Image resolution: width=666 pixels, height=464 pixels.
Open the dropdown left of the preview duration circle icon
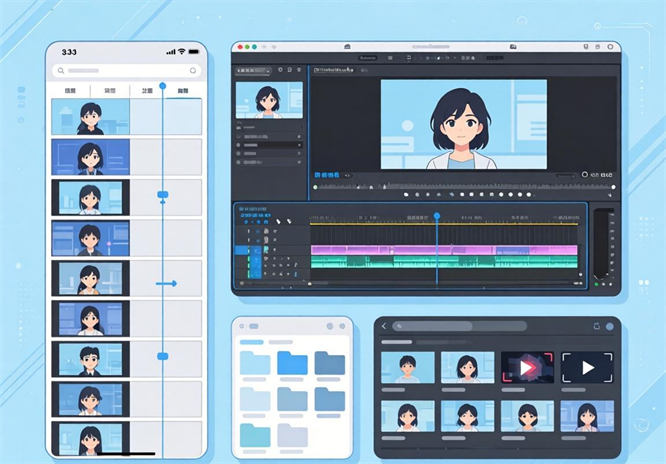pyautogui.click(x=565, y=175)
